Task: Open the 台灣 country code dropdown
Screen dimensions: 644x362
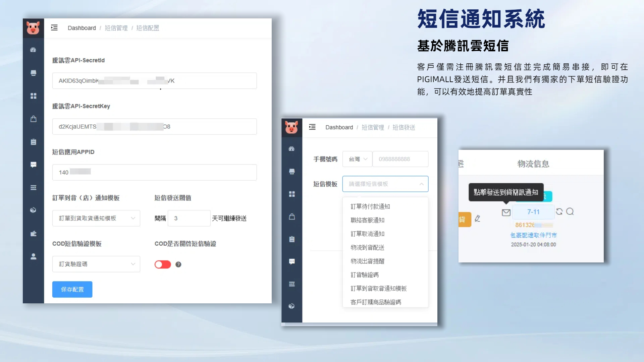Action: 357,159
